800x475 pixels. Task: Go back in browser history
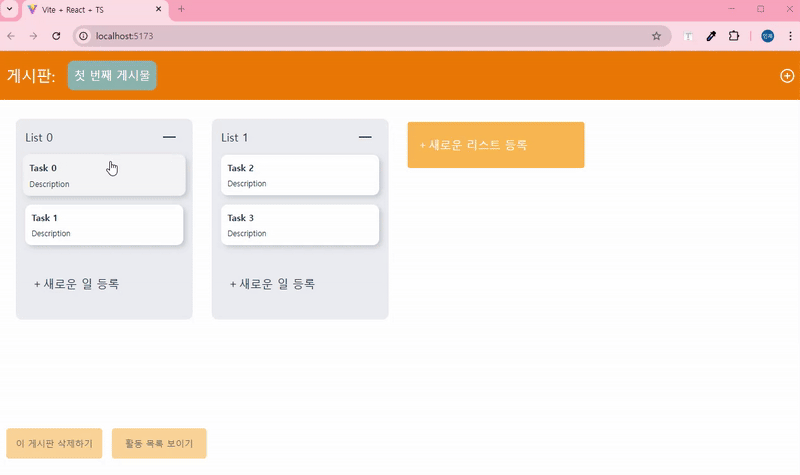tap(11, 36)
